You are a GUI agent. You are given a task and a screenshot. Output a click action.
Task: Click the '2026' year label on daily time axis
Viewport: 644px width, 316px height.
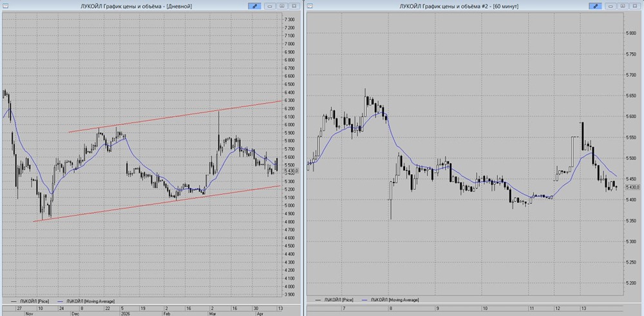pyautogui.click(x=124, y=313)
